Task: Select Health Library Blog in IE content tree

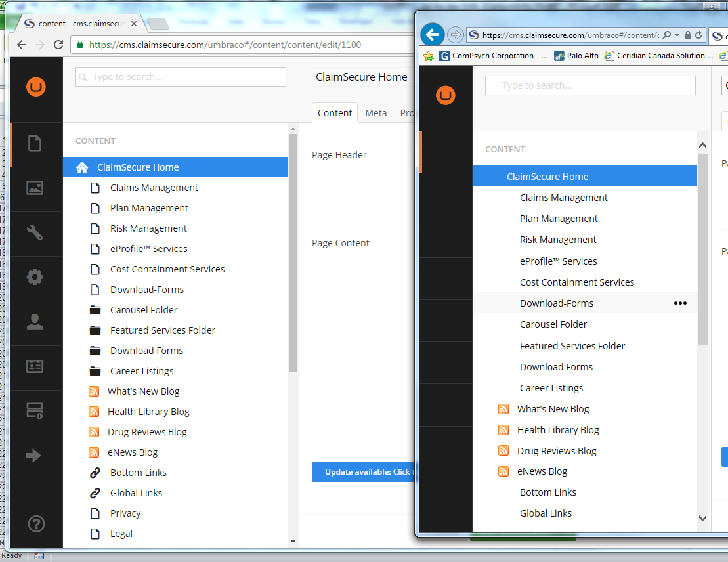Action: coord(558,430)
